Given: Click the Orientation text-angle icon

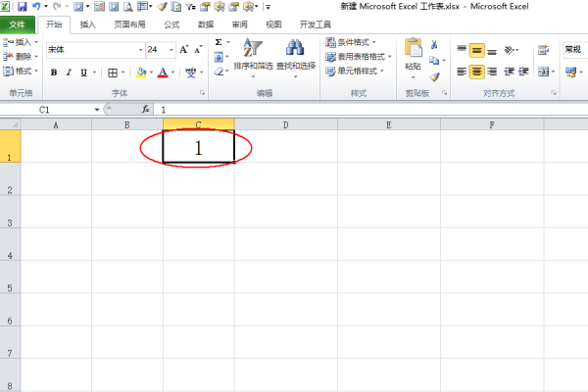Looking at the screenshot, I should (510, 50).
